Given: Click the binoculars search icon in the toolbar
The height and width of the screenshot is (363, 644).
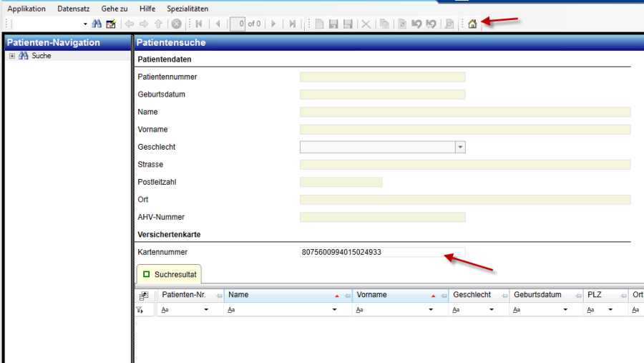Looking at the screenshot, I should [97, 24].
